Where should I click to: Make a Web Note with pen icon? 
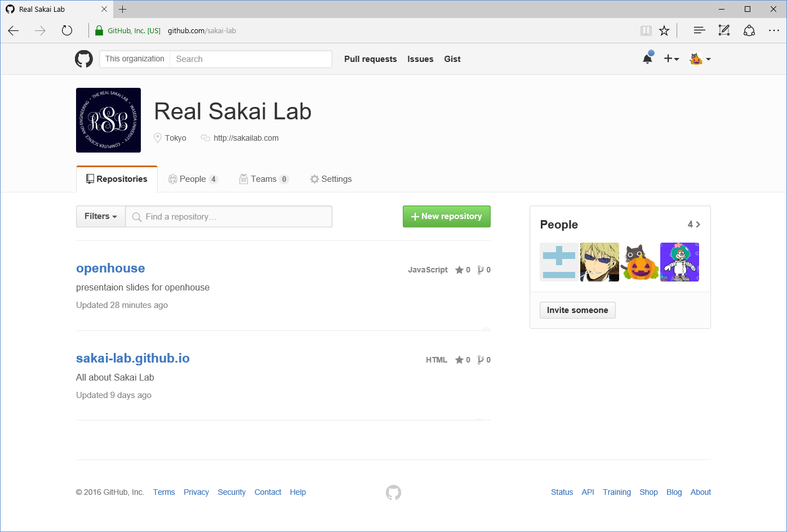(724, 31)
